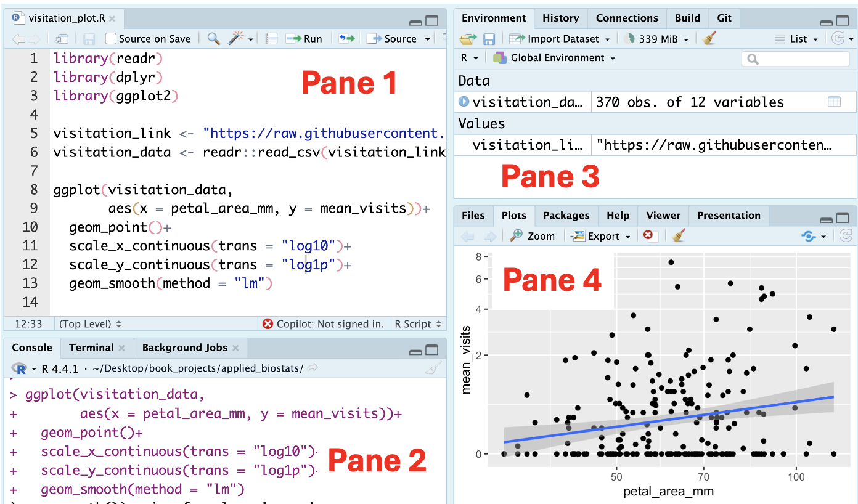Switch to the Git tab
858x504 pixels.
coord(724,18)
